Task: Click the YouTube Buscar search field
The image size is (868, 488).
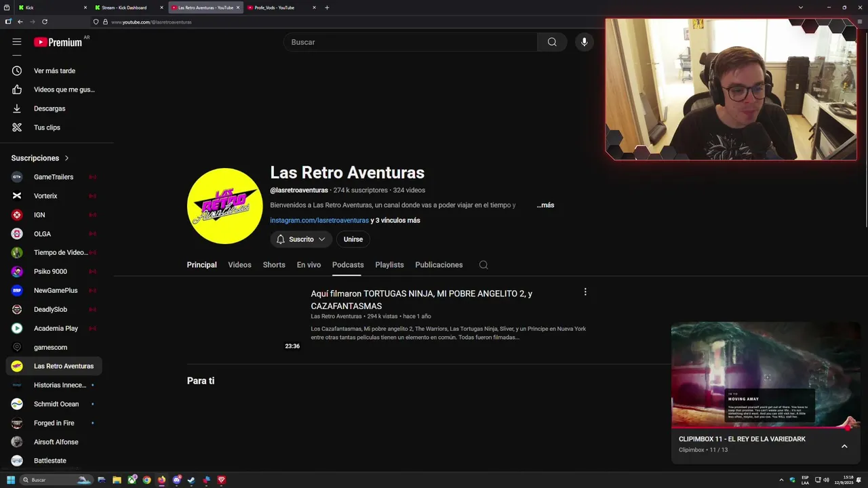Action: coord(410,42)
